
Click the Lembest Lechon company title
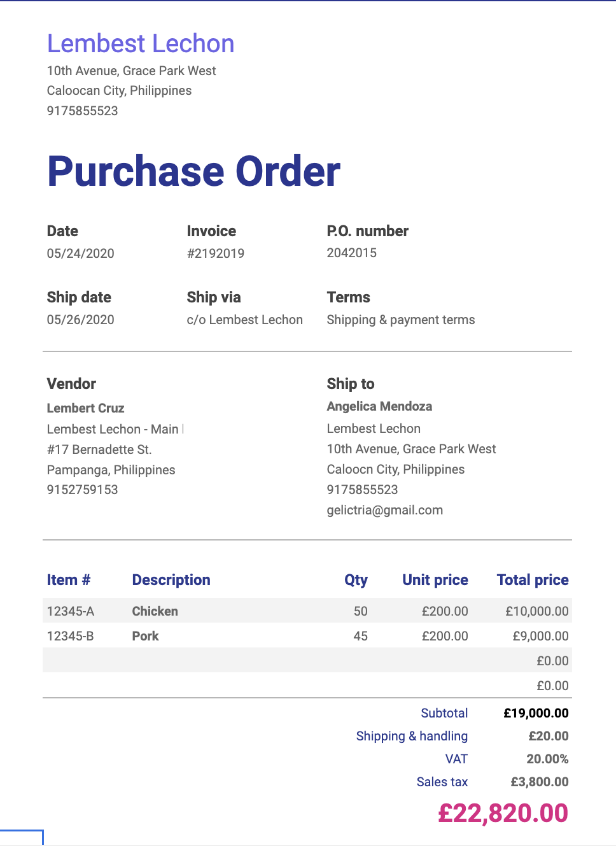pos(141,44)
